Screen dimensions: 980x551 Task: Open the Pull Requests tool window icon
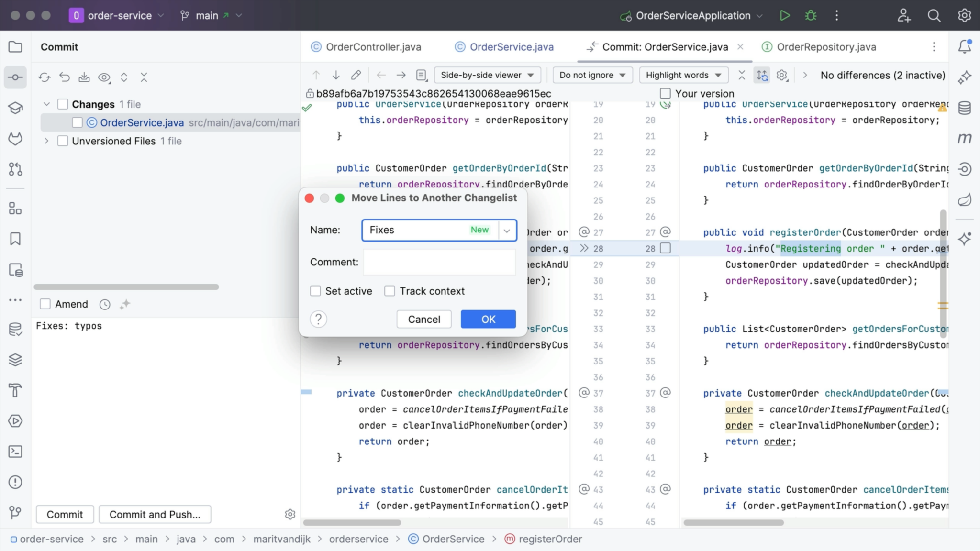coord(15,169)
